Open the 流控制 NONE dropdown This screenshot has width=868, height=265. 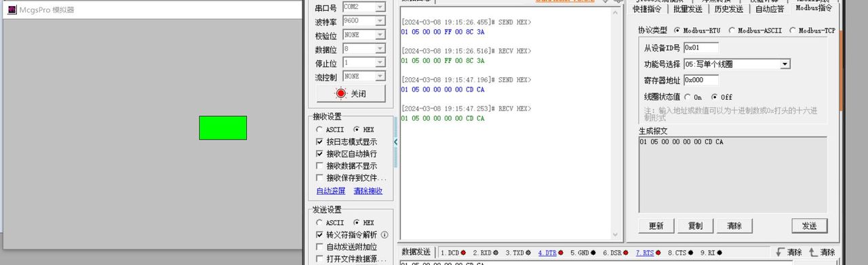380,77
